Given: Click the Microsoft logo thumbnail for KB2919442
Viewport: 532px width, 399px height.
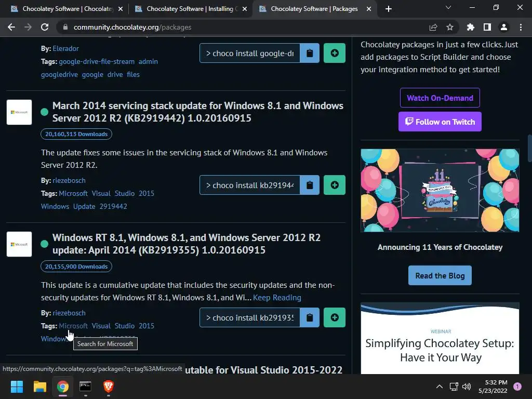Looking at the screenshot, I should tap(19, 112).
